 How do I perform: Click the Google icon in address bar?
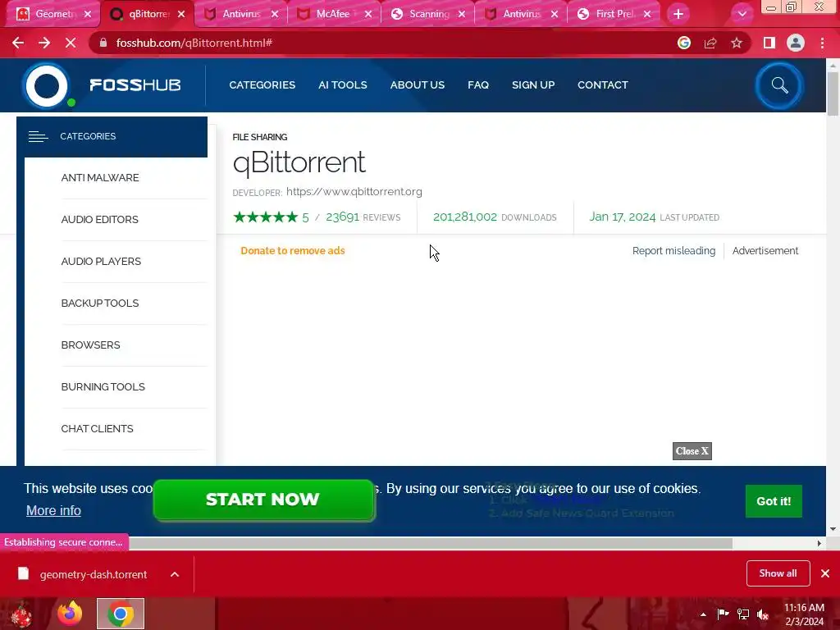684,43
